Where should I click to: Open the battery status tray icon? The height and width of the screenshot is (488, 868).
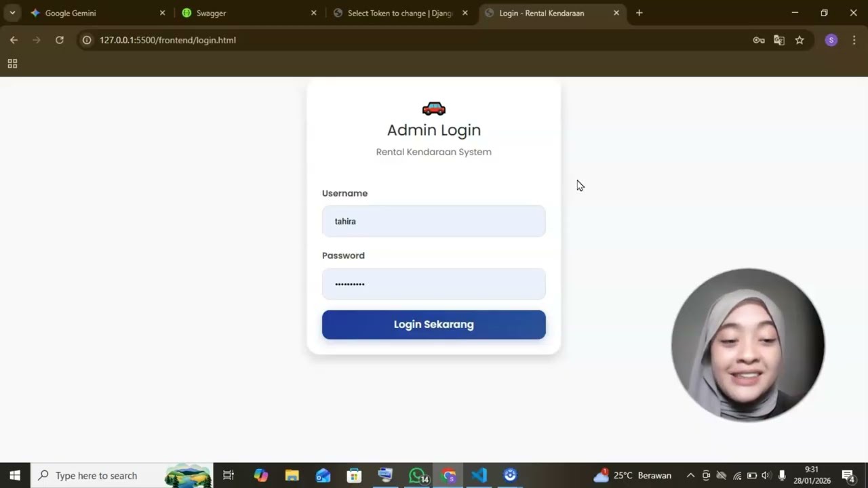click(752, 475)
